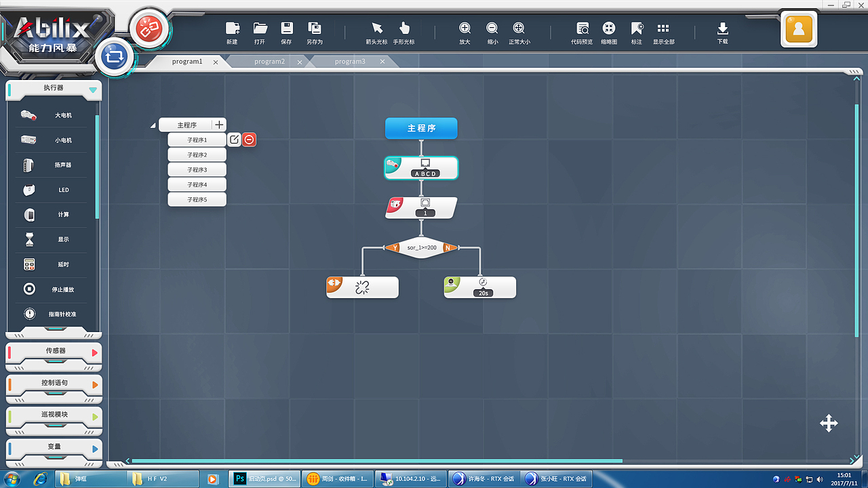This screenshot has height=488, width=868.
Task: Click the 另存为 save-as icon
Action: point(315,28)
